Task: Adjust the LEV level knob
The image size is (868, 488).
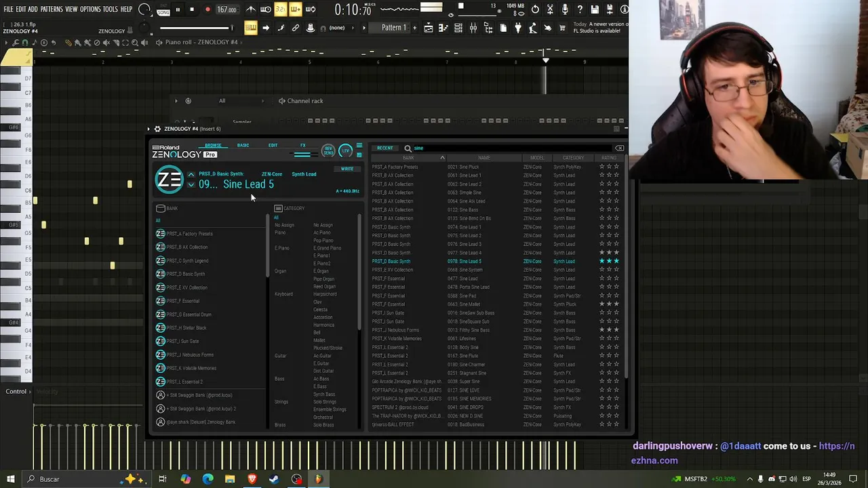Action: point(345,150)
